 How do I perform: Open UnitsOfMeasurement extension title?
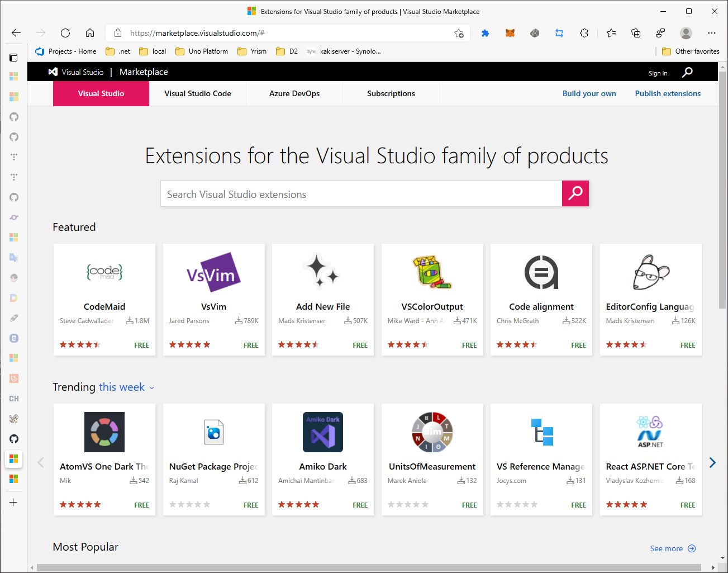pos(432,467)
